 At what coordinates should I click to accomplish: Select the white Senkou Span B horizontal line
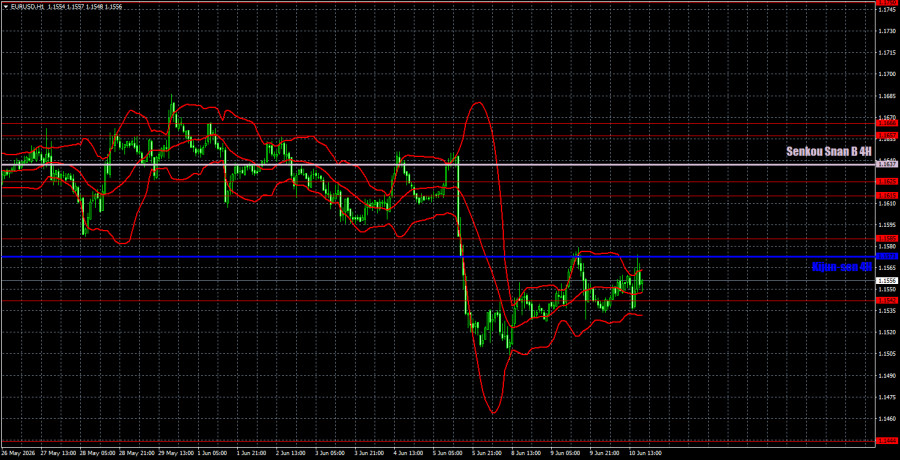(x=437, y=165)
